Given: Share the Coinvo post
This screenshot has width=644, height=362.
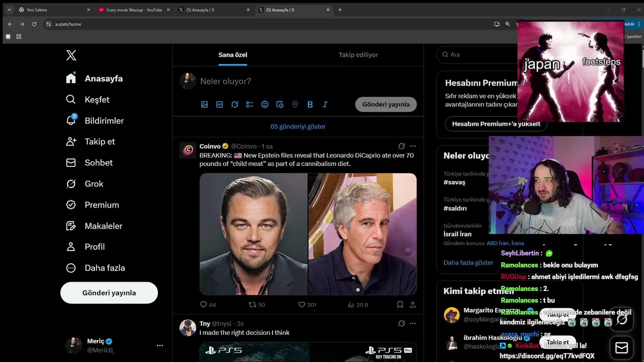Looking at the screenshot, I should (413, 305).
